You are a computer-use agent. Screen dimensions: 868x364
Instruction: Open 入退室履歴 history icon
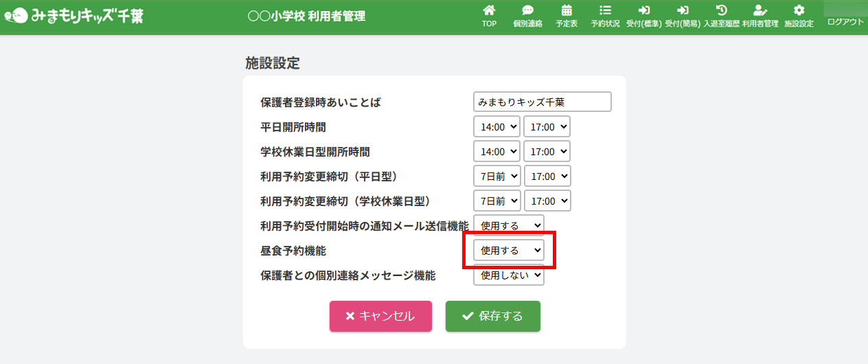721,11
